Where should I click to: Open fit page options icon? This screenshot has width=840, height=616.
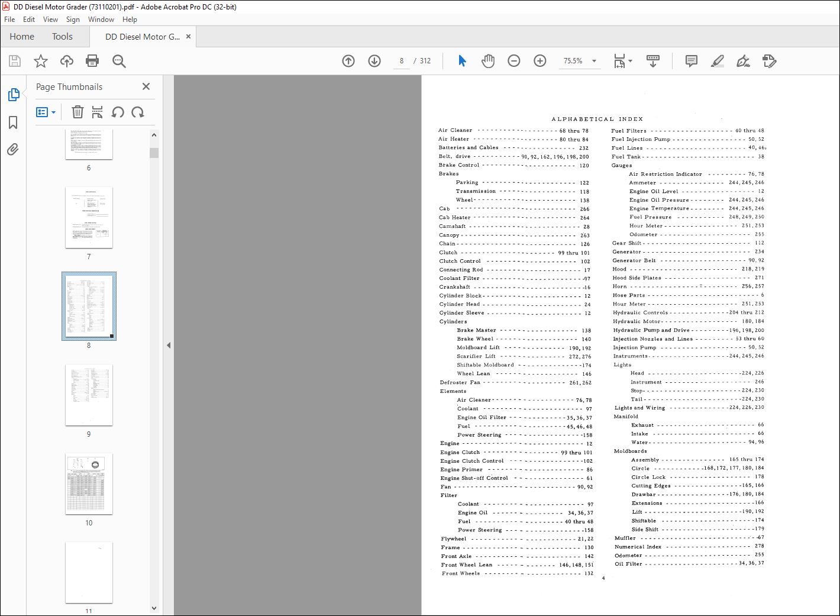(622, 61)
